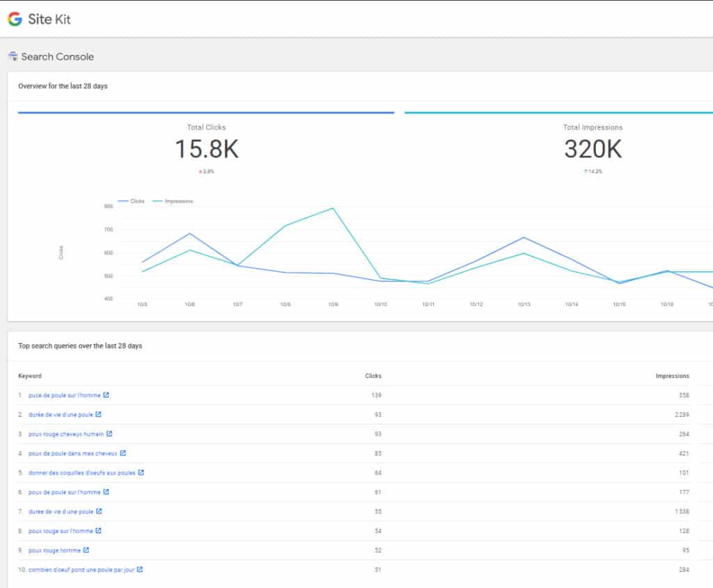Open external icon beside poux de poule sur l'homme

click(x=106, y=492)
